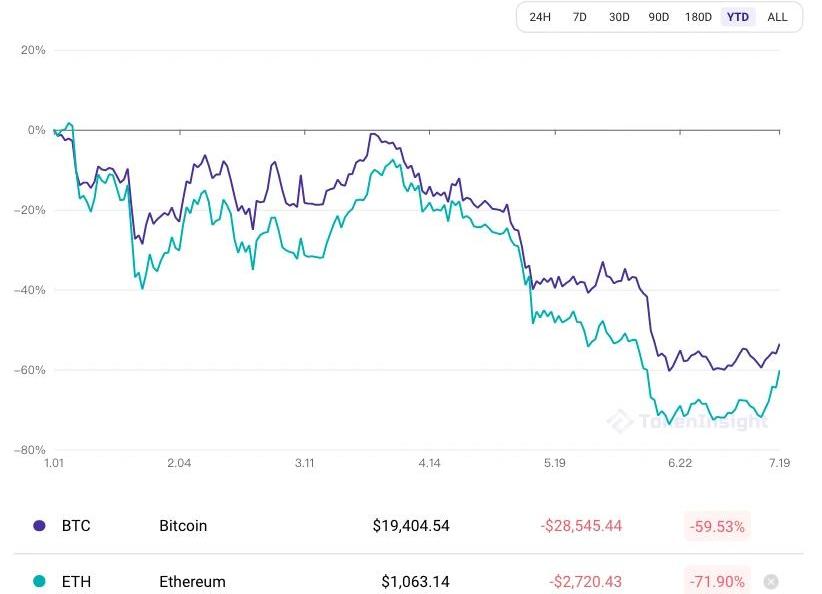Click the Ethereum price $1,063.14
Image resolution: width=822 pixels, height=594 pixels.
coord(415,581)
